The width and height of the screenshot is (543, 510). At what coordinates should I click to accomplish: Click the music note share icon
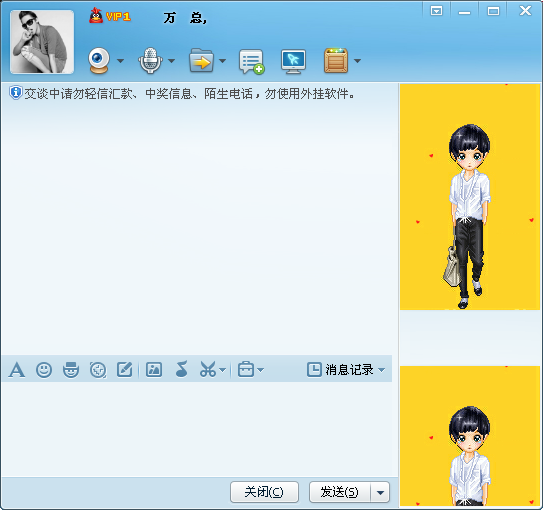coord(182,369)
